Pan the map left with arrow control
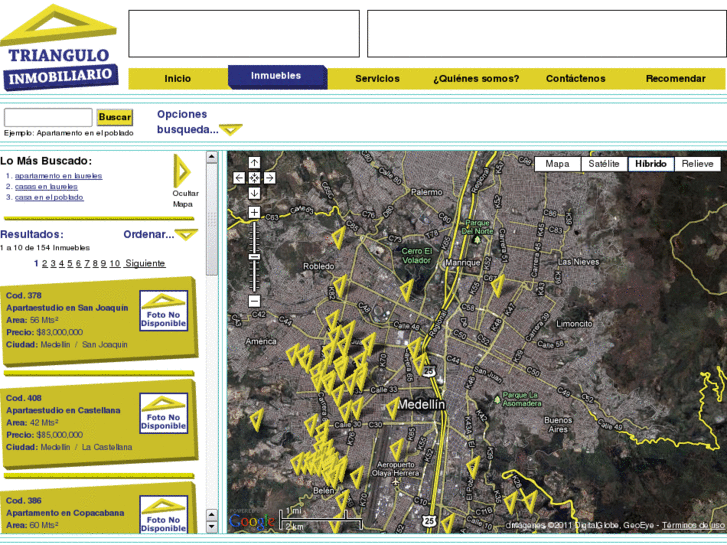The height and width of the screenshot is (545, 727). pos(239,178)
